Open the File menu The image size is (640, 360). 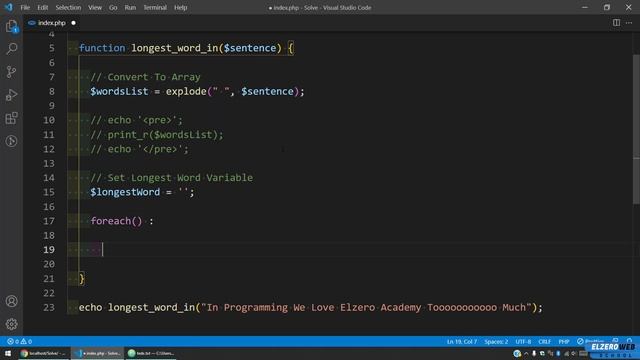25,7
